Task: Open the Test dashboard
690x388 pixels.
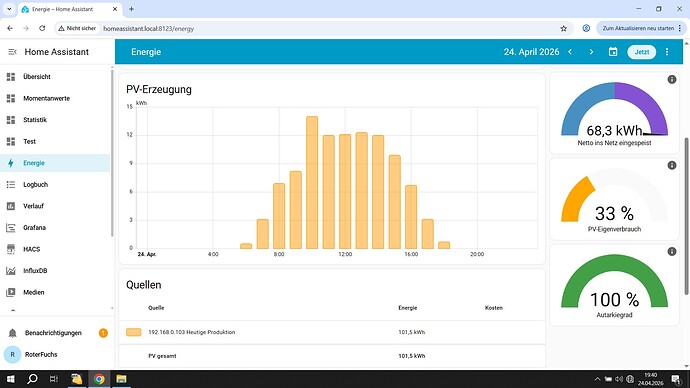Action: [55, 141]
